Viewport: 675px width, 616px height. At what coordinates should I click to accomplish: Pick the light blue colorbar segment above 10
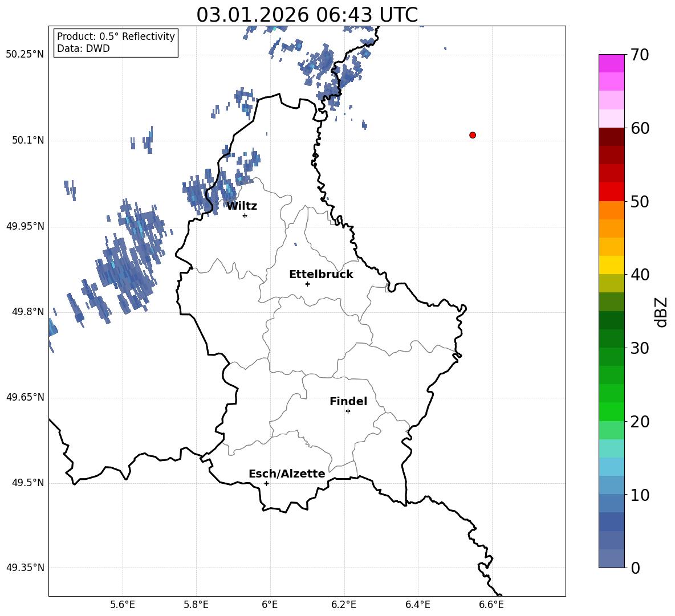point(612,486)
